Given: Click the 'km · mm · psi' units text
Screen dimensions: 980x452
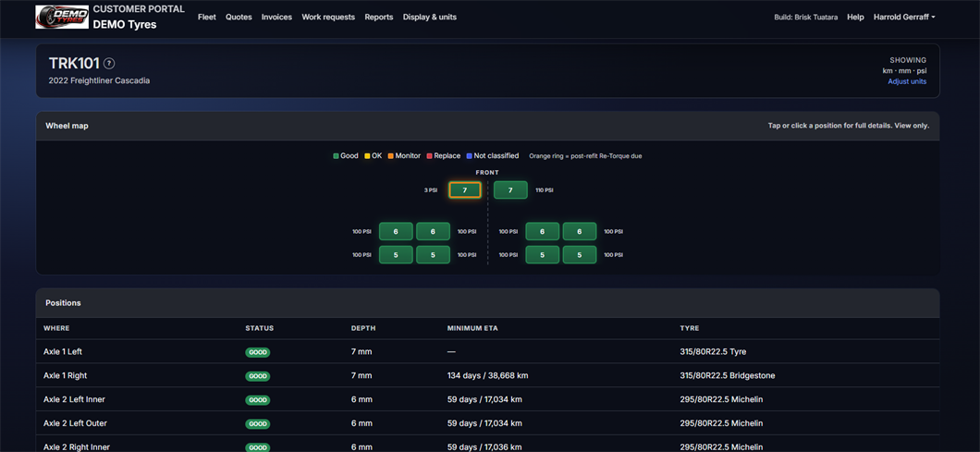Looking at the screenshot, I should click(x=904, y=70).
